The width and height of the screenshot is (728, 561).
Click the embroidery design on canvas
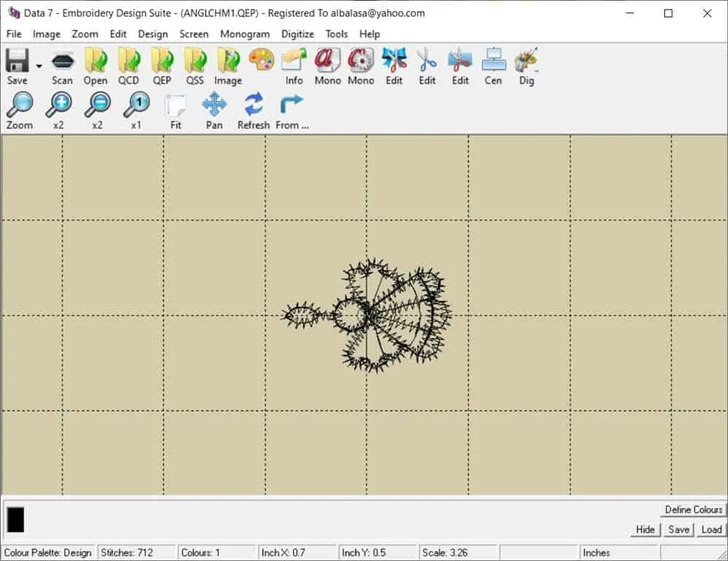[x=367, y=316]
